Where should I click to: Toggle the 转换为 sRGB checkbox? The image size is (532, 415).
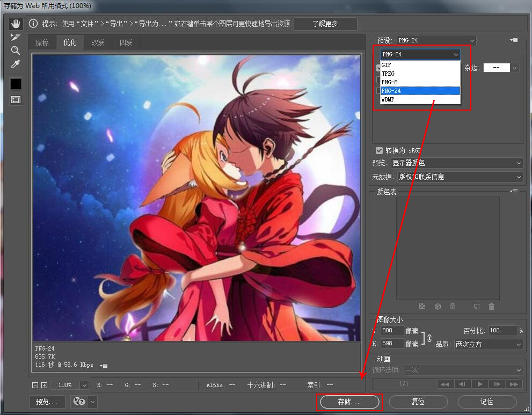pyautogui.click(x=379, y=150)
